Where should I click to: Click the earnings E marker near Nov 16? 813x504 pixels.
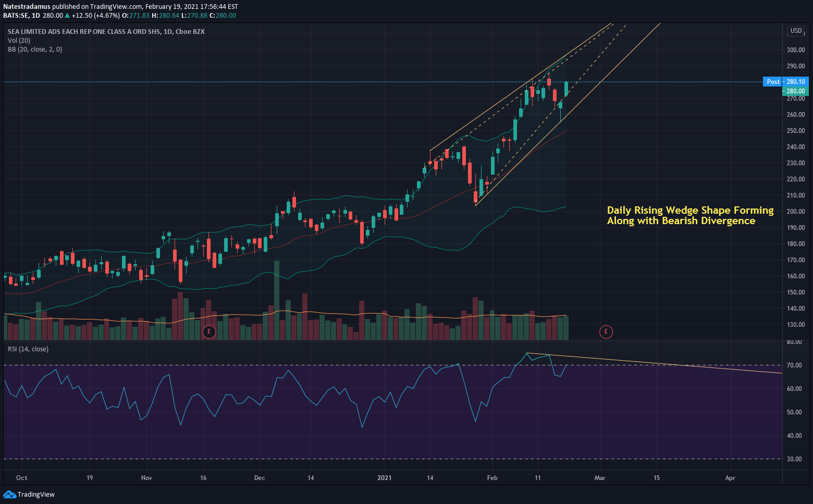209,331
